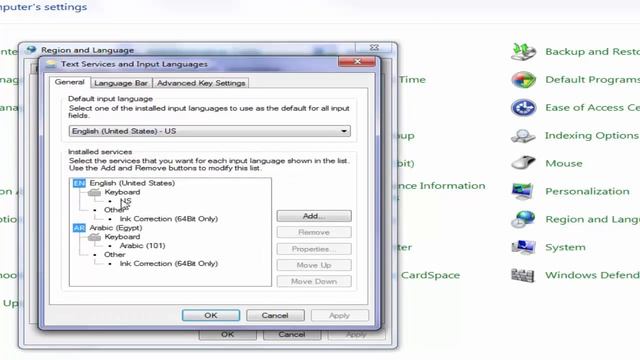The height and width of the screenshot is (360, 640).
Task: Open Backup and Restore icon
Action: pyautogui.click(x=523, y=51)
